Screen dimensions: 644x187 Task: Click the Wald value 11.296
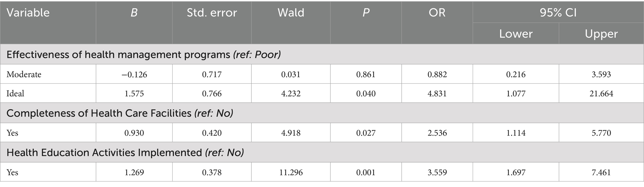tap(291, 172)
